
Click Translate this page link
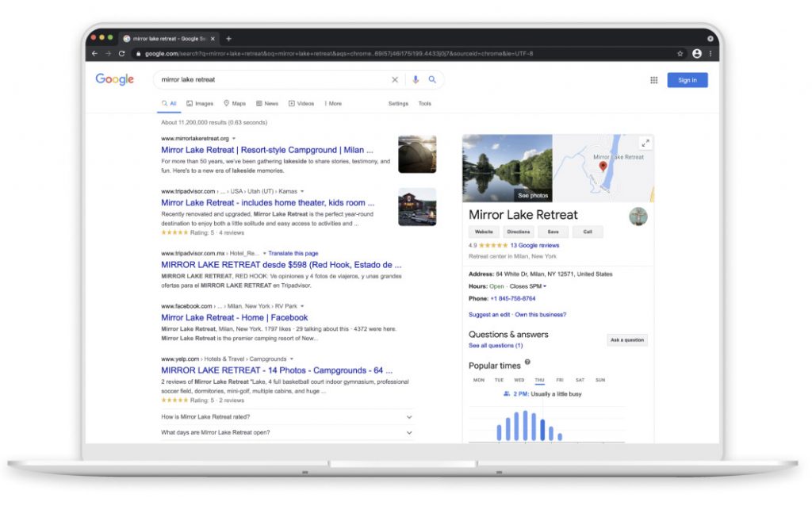pos(293,254)
